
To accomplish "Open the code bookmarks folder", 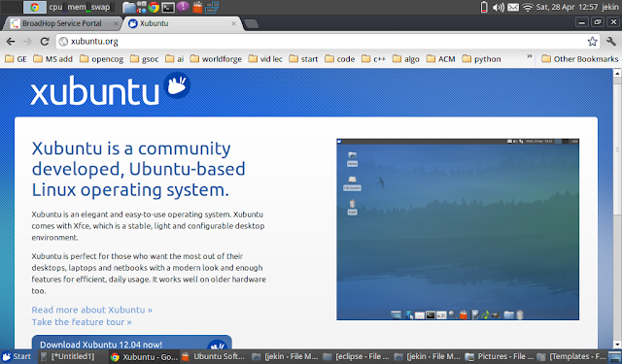I will coord(340,59).
